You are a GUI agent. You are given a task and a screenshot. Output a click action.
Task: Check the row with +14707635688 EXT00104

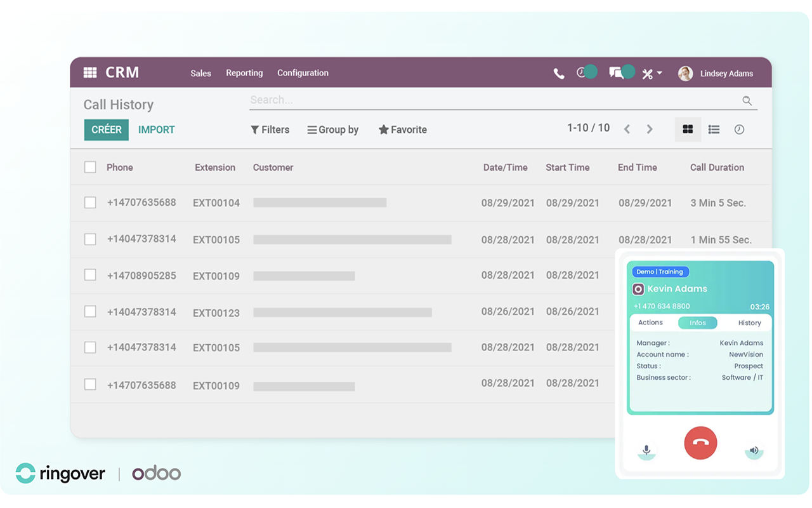(x=90, y=203)
